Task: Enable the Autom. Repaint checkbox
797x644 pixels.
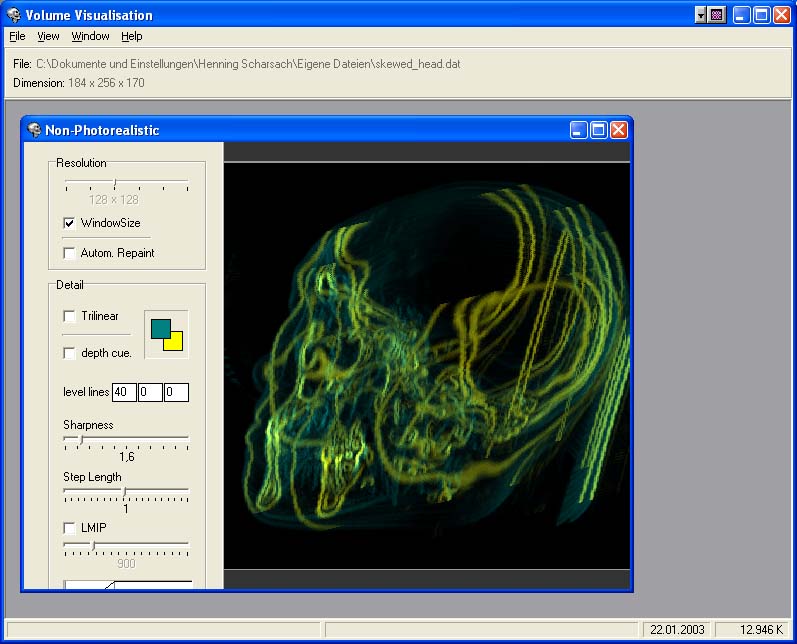Action: [70, 253]
